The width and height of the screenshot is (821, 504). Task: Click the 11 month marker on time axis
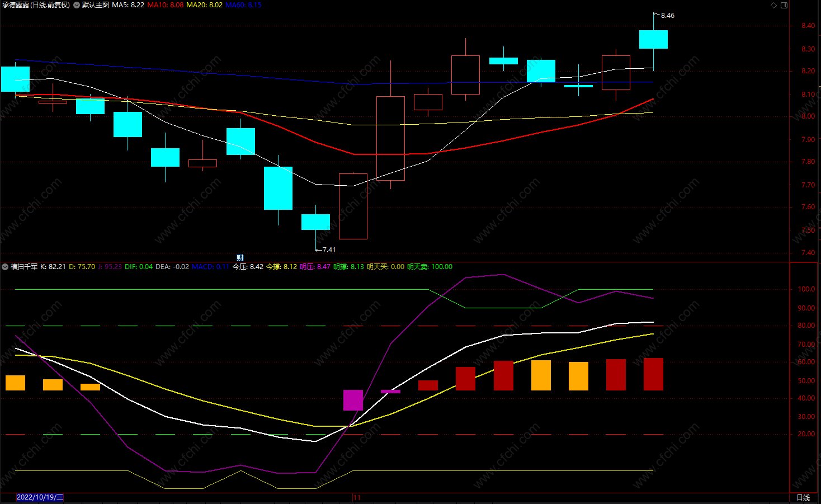point(357,497)
